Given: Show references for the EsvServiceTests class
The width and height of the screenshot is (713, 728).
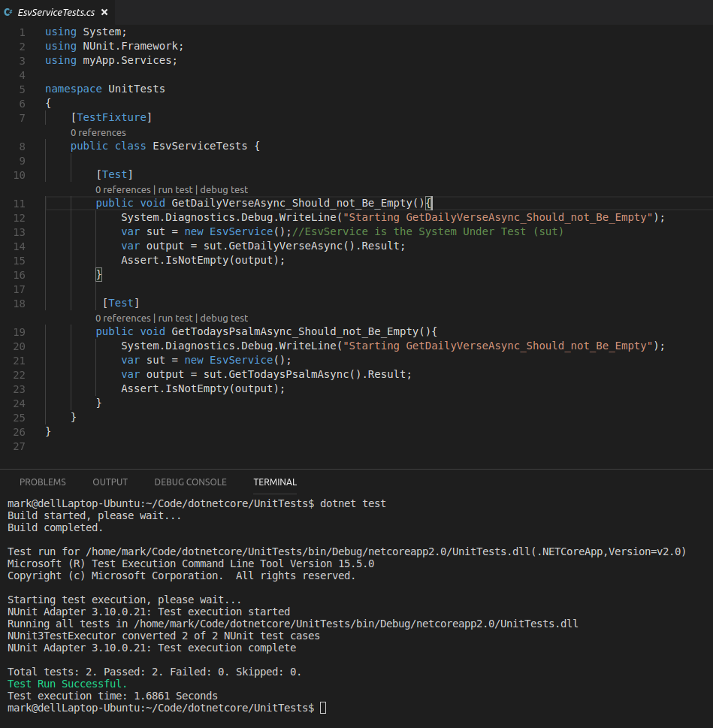Looking at the screenshot, I should [x=98, y=132].
